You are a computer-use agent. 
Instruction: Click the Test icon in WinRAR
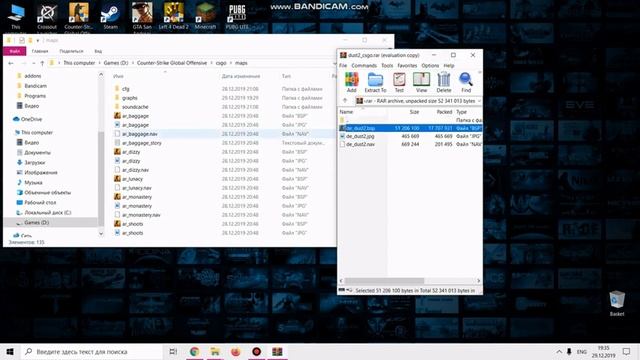pos(399,82)
